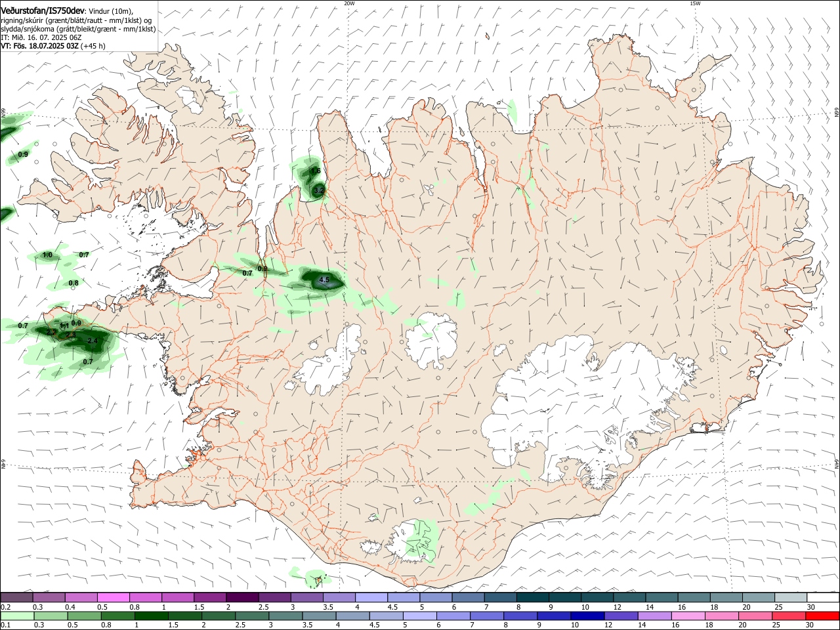Pick the lavender 14 swatch in bottom legend row
Image resolution: width=840 pixels, height=630 pixels.
click(654, 616)
